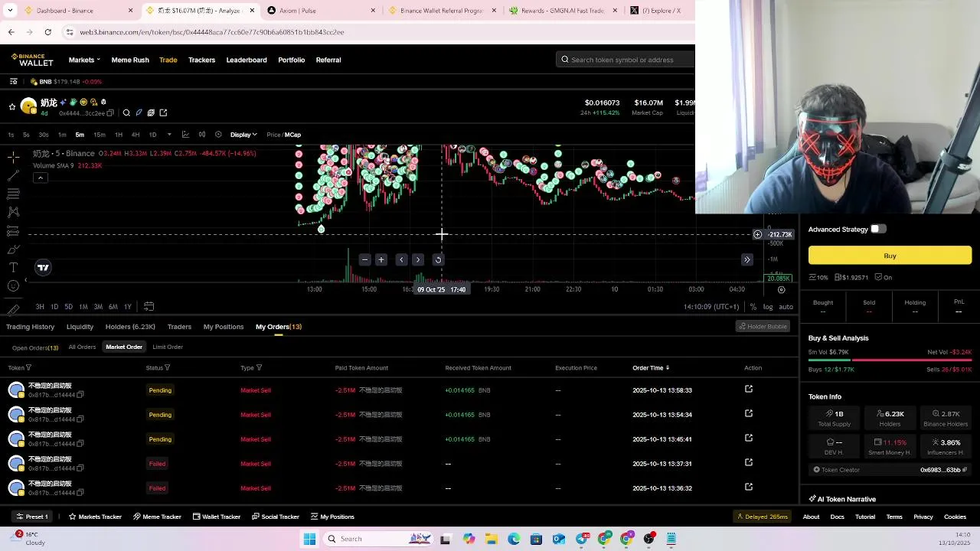Open Social Tracker in bottom bar

pos(276,517)
